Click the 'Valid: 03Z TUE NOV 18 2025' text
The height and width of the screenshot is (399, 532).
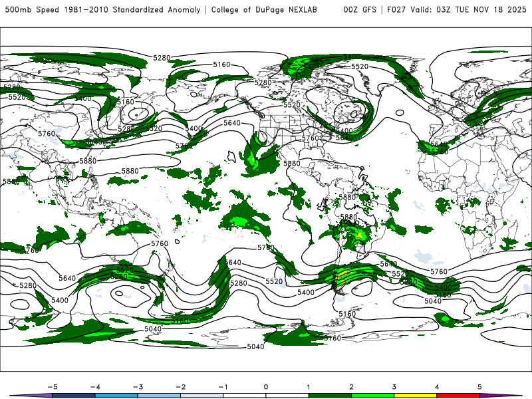point(468,9)
